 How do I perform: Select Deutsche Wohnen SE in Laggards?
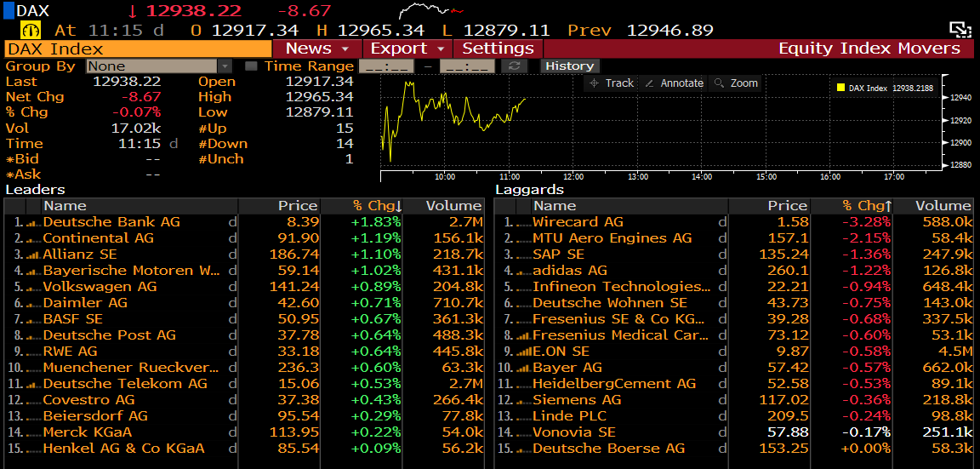pyautogui.click(x=610, y=303)
